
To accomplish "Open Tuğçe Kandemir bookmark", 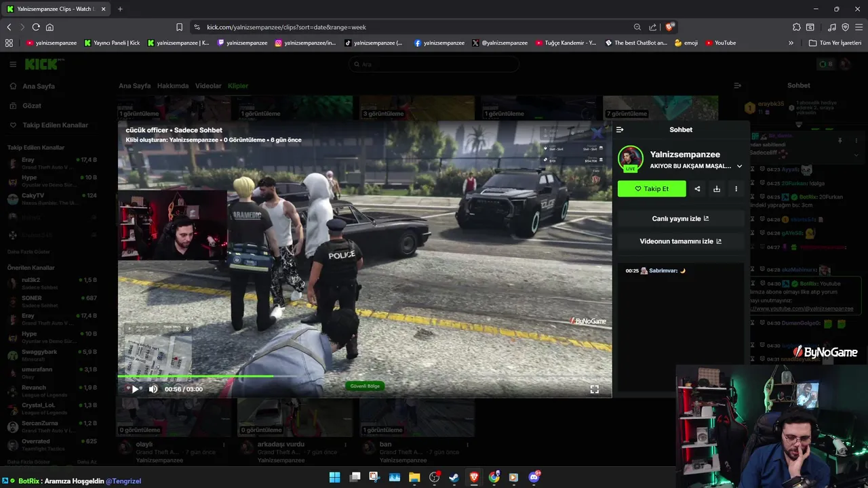I will click(x=566, y=43).
